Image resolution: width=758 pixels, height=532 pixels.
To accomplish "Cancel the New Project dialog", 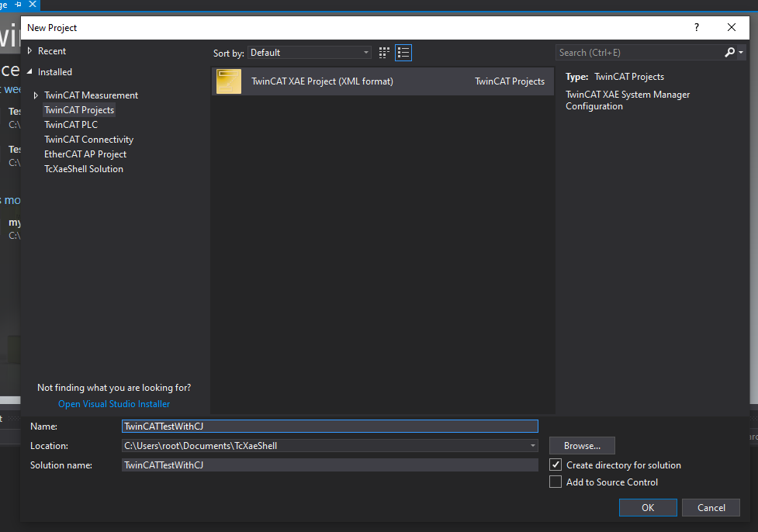I will click(711, 507).
